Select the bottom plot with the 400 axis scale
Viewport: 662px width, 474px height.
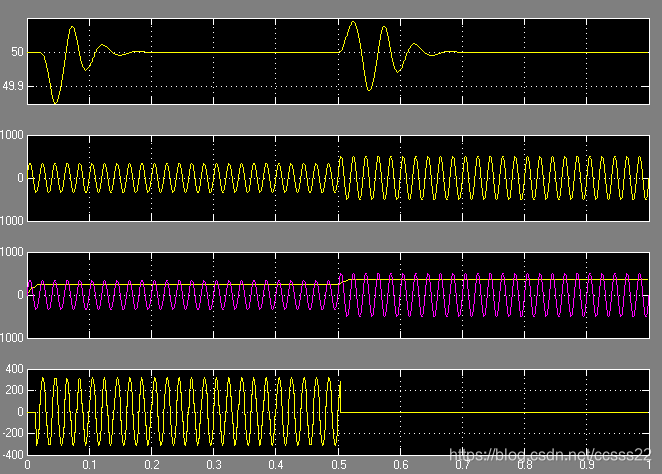[x=338, y=412]
